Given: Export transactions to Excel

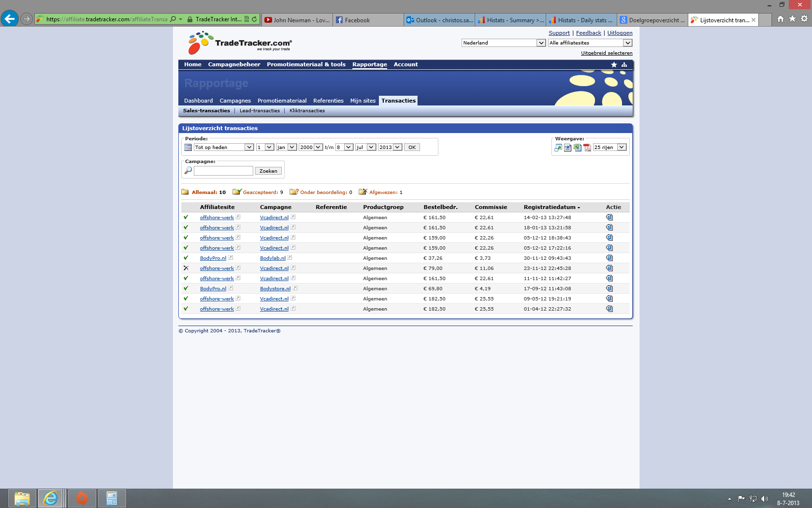Looking at the screenshot, I should pos(578,148).
